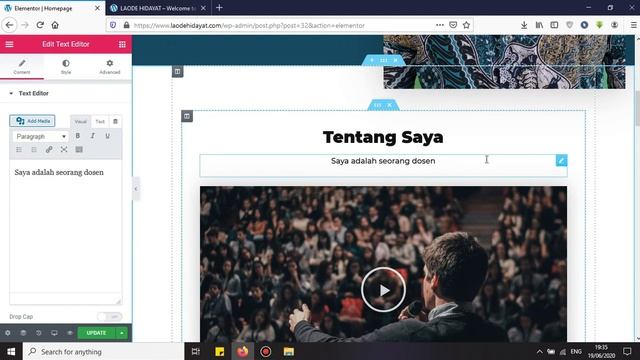
Task: Click into the text editor content area
Action: 66,227
